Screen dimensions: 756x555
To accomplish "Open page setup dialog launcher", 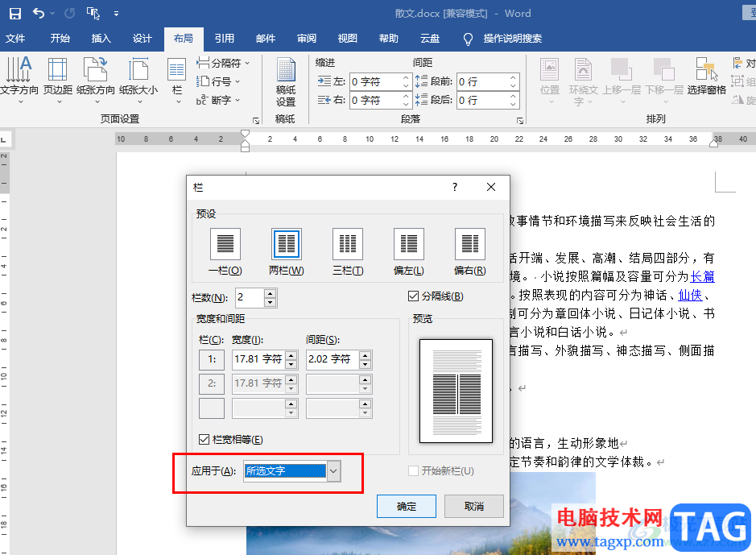I will (256, 121).
